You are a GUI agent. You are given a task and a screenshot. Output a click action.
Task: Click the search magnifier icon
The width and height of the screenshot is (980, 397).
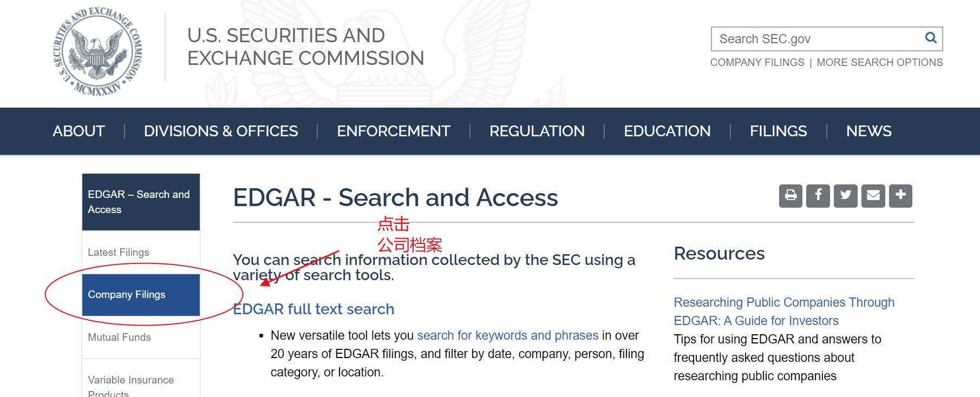[931, 38]
